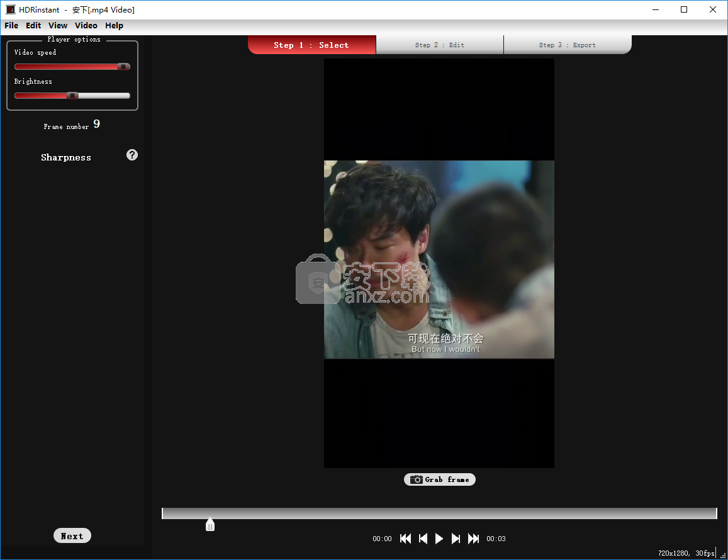Image resolution: width=728 pixels, height=560 pixels.
Task: Maximize the HDRinstant window
Action: 684,9
